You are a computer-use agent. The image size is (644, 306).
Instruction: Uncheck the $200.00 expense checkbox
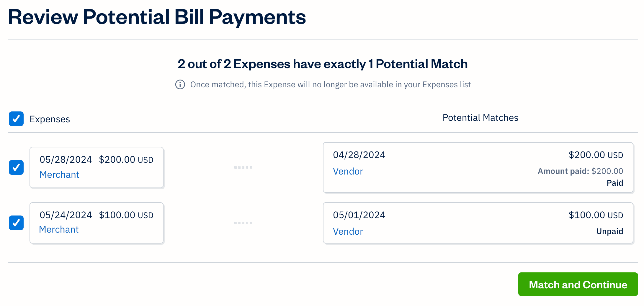16,167
